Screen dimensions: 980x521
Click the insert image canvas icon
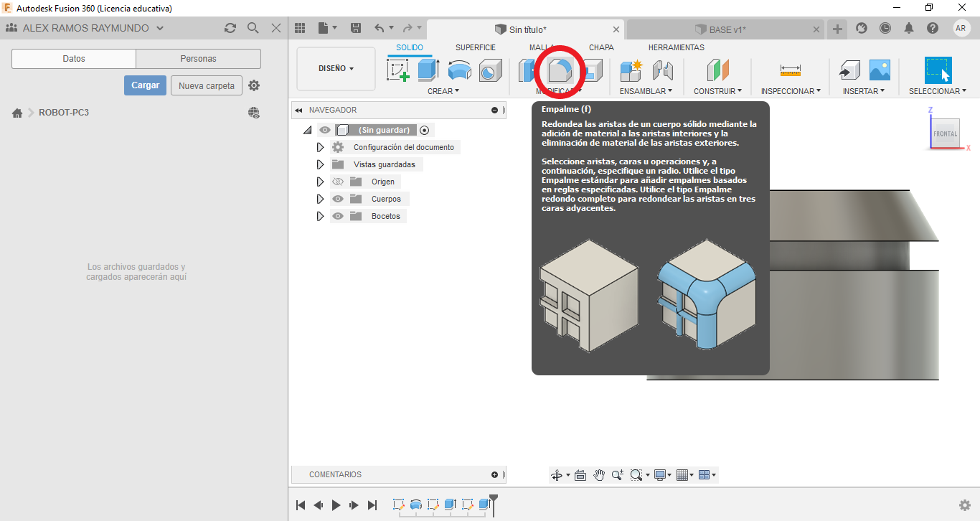click(x=880, y=70)
